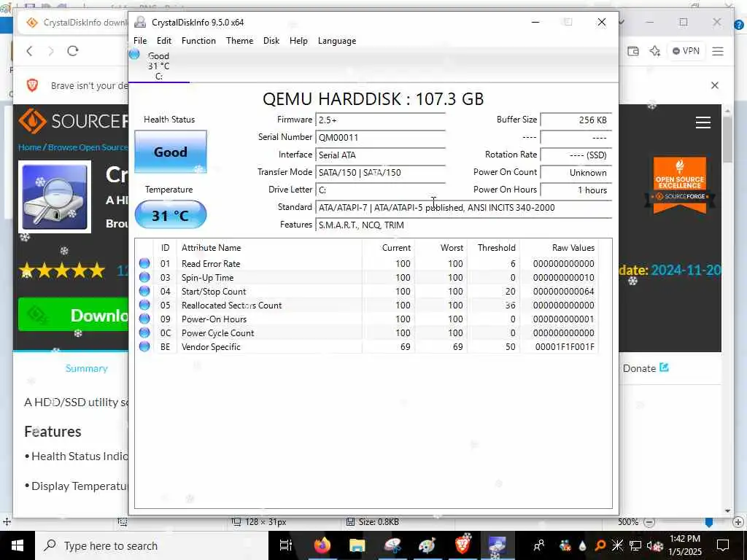Click the blue status orb for Reallocated Sectors Count
The width and height of the screenshot is (747, 560).
[x=144, y=305]
